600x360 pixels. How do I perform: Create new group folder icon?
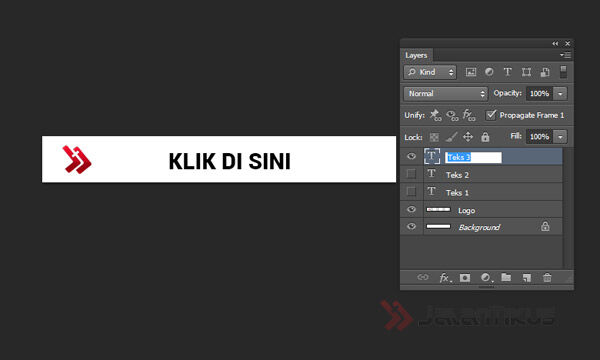[506, 277]
